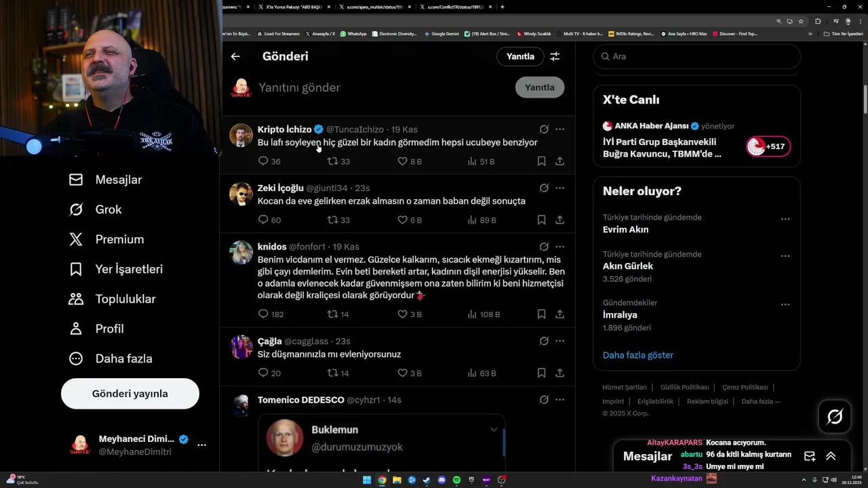Open more options on Tomenico DEDESCO's post

(559, 400)
